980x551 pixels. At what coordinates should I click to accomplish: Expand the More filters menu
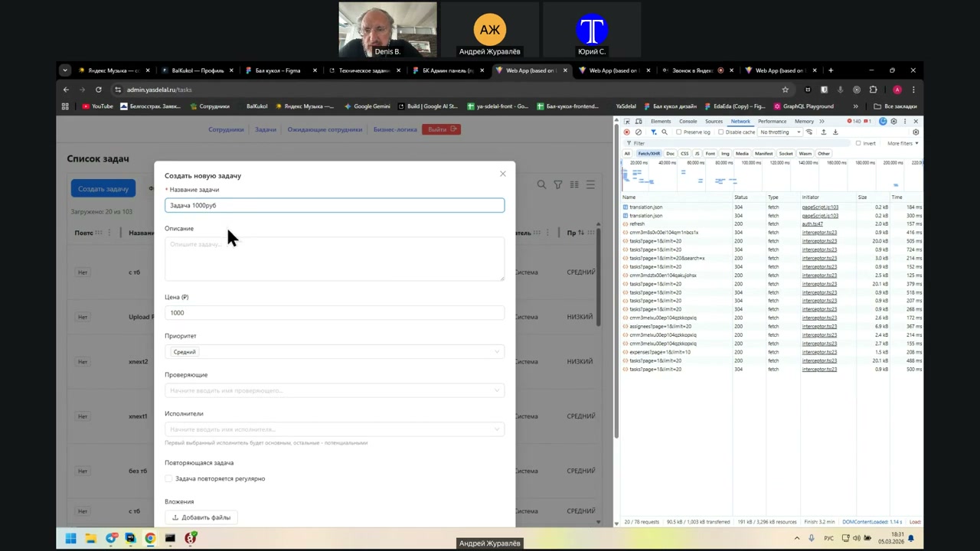902,143
